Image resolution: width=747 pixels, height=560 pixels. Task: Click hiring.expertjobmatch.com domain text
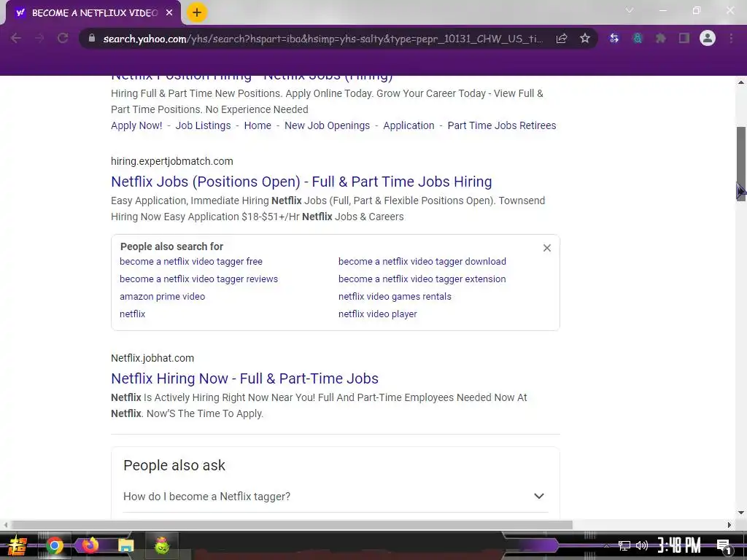tap(172, 161)
